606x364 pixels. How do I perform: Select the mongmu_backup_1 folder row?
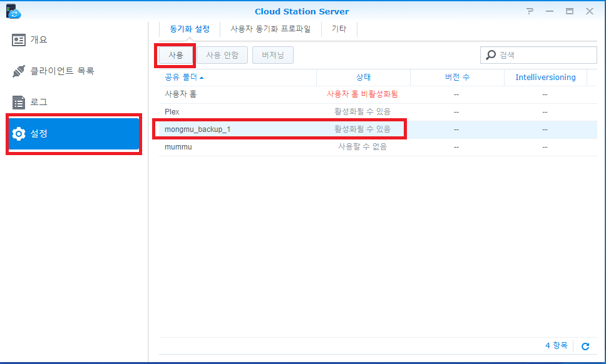click(378, 129)
